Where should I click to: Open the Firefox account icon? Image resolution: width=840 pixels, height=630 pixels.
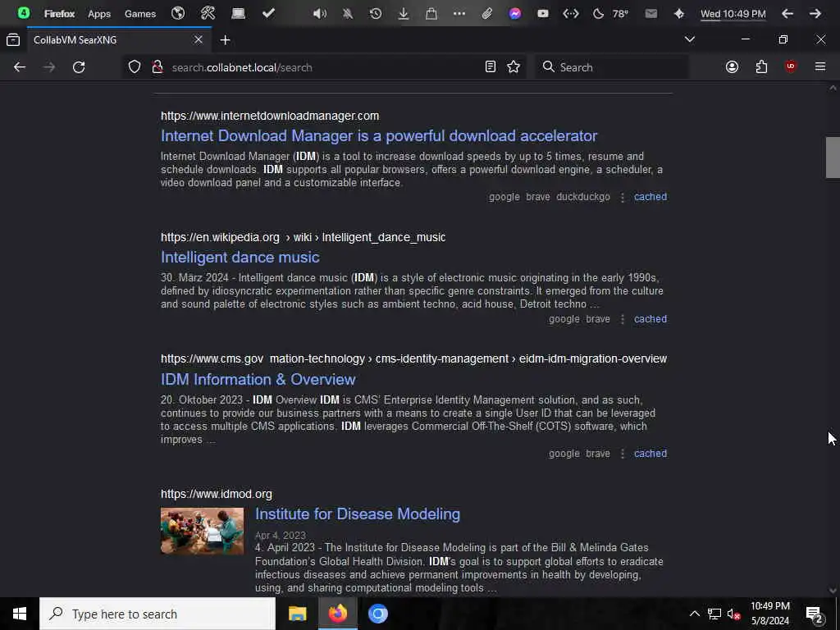[x=732, y=67]
